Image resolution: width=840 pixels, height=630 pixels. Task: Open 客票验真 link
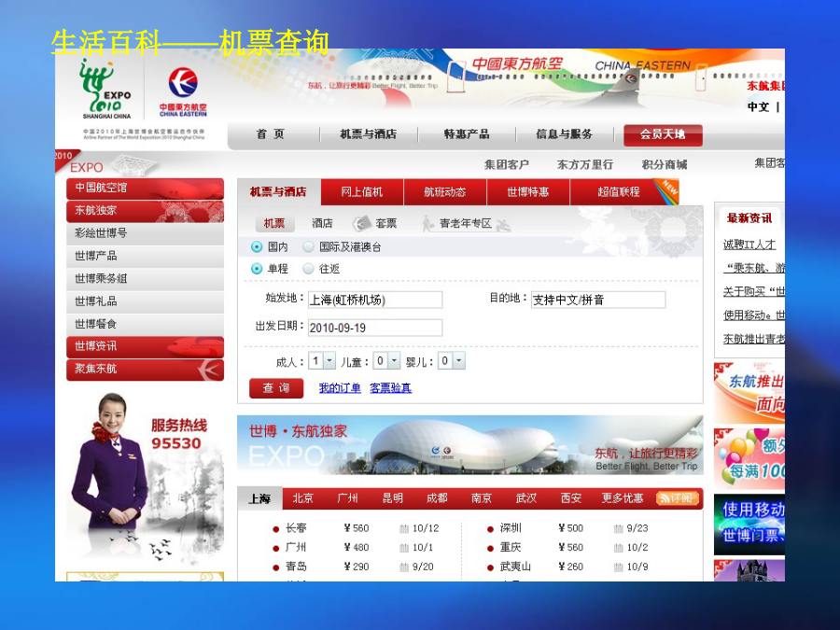(x=390, y=388)
